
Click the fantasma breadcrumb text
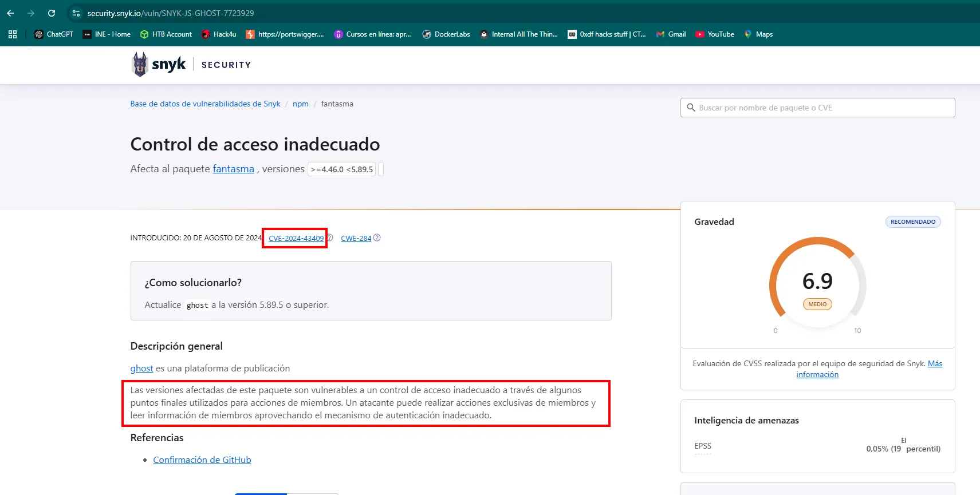coord(337,104)
